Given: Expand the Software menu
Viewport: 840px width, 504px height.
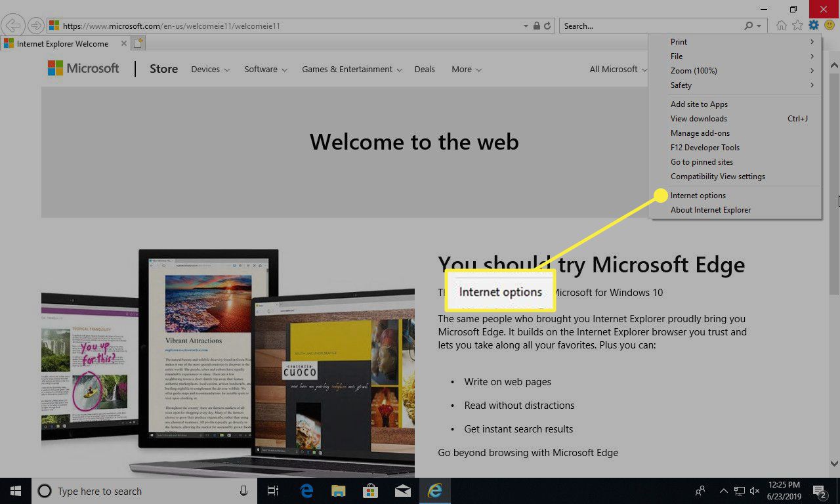Looking at the screenshot, I should click(x=266, y=70).
